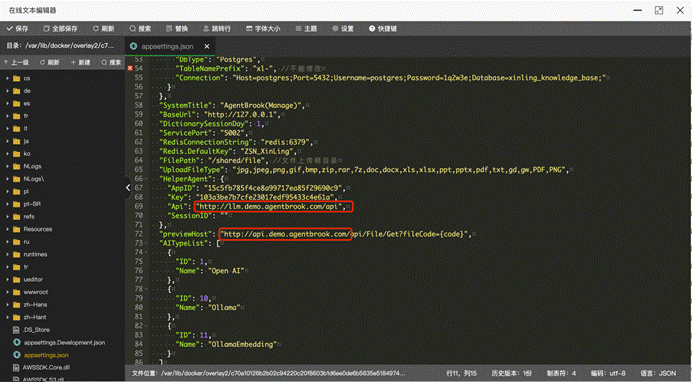This screenshot has height=382, width=692.
Task: Select the appsettings.json editor tab
Action: point(167,46)
